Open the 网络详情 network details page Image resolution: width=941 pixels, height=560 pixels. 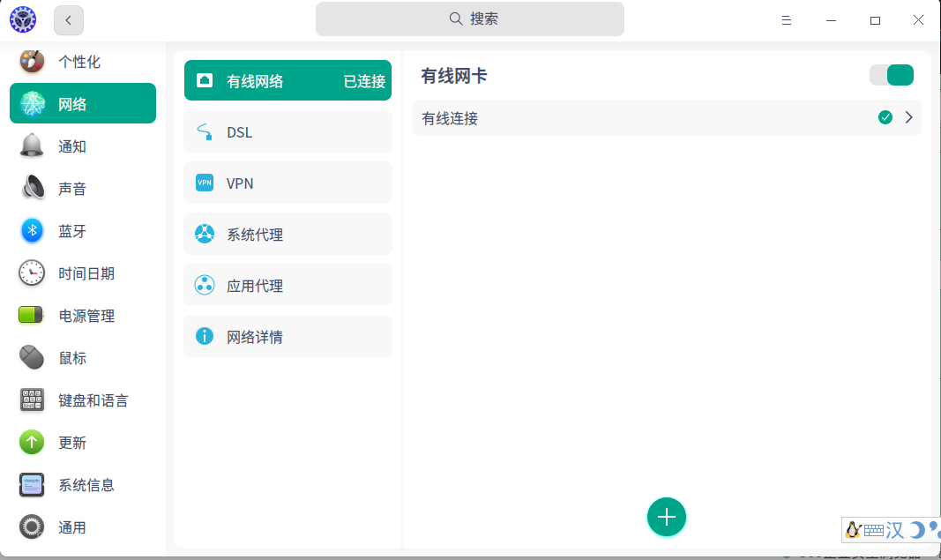288,336
